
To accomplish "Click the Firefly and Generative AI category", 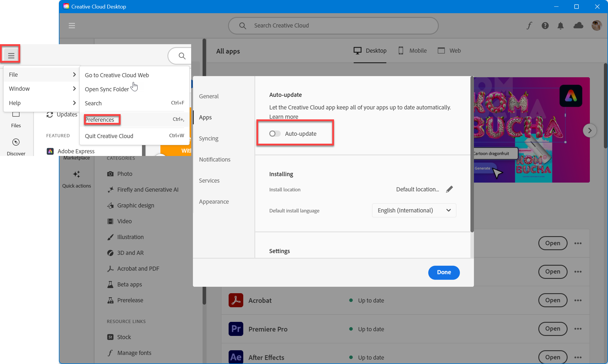I will (148, 189).
